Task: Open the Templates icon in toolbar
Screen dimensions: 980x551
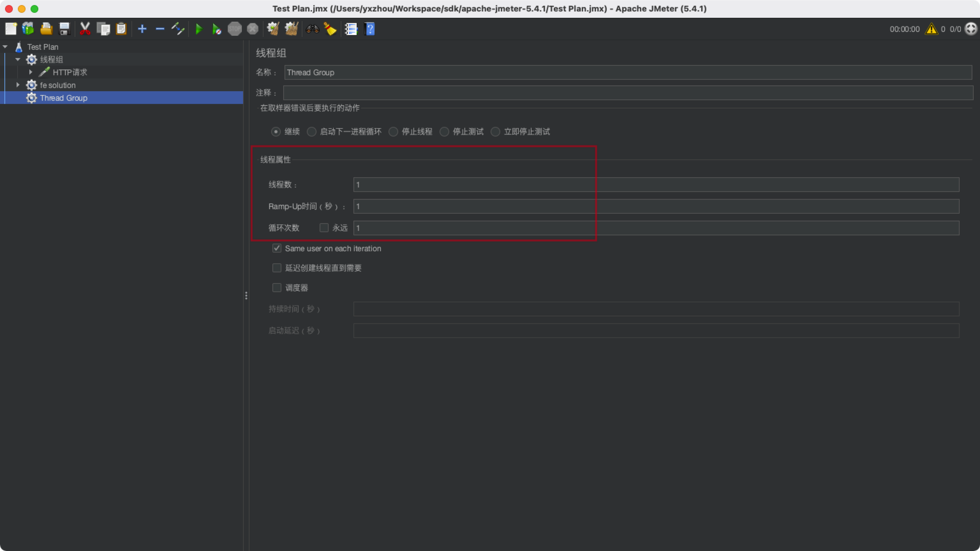Action: click(28, 29)
